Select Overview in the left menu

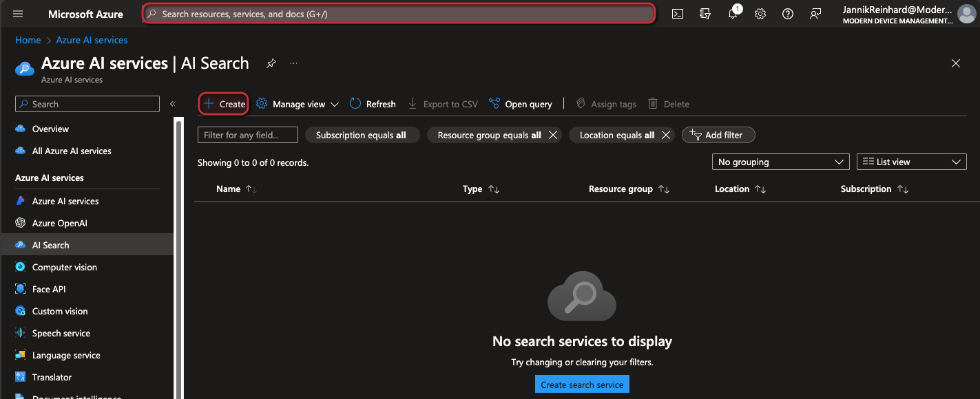pyautogui.click(x=50, y=129)
